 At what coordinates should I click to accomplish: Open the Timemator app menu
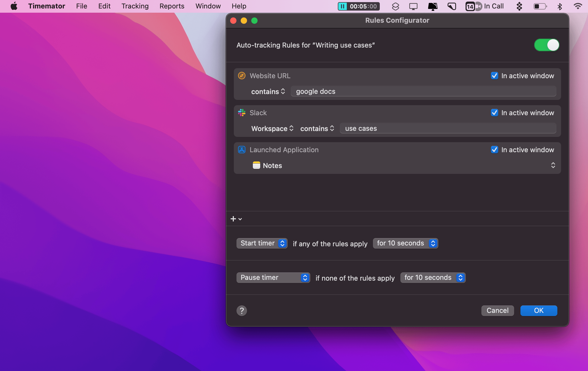click(47, 6)
